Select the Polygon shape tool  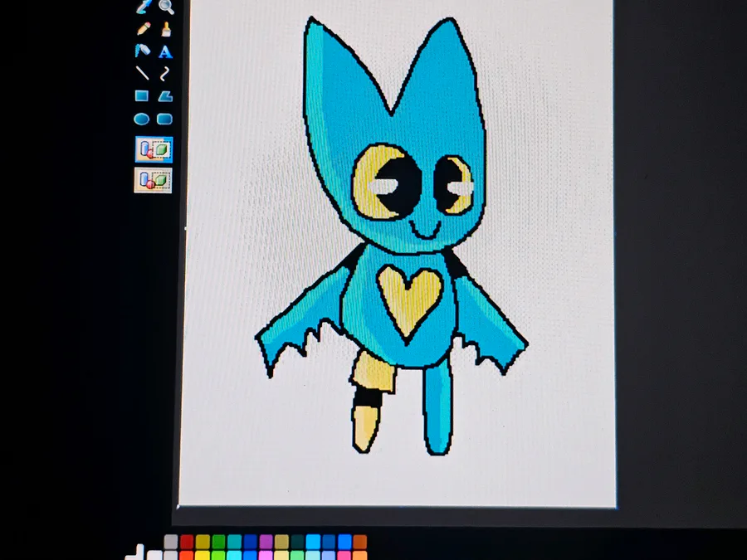[165, 96]
